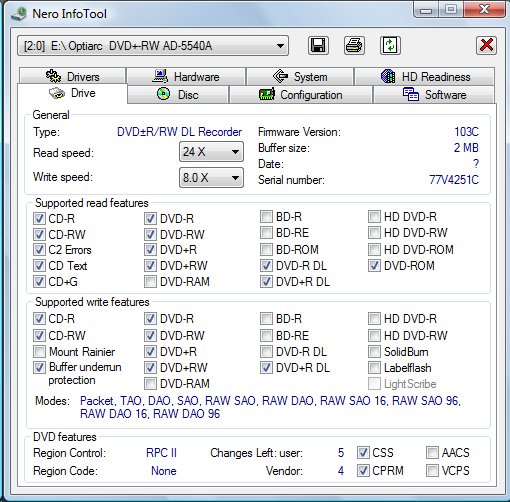Switch to the HD Readiness tab

coord(425,77)
